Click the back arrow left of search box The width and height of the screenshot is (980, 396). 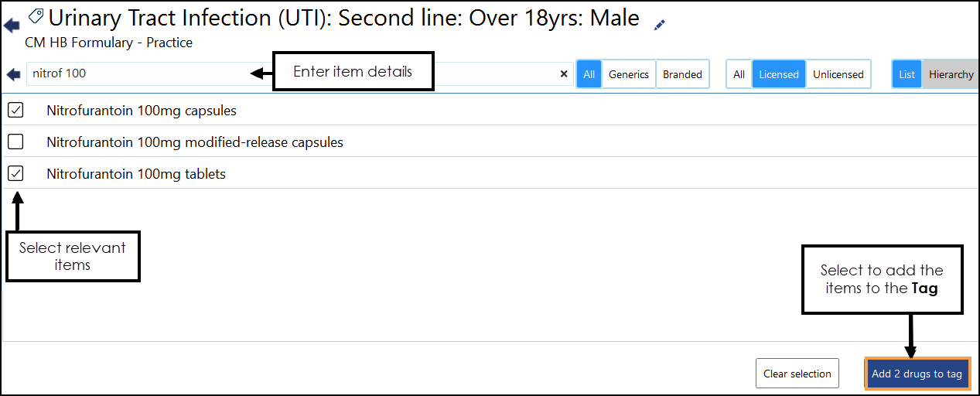coord(13,74)
